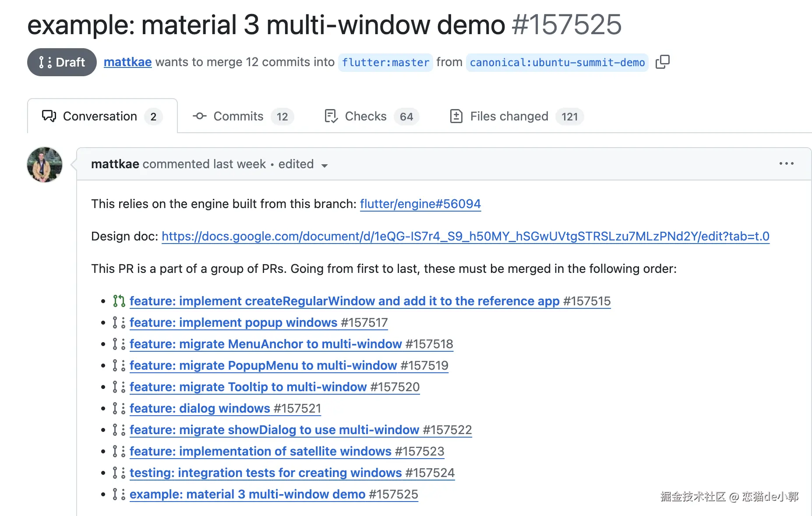Open PR implementation of satellite windows
Image resolution: width=812 pixels, height=516 pixels.
(287, 451)
